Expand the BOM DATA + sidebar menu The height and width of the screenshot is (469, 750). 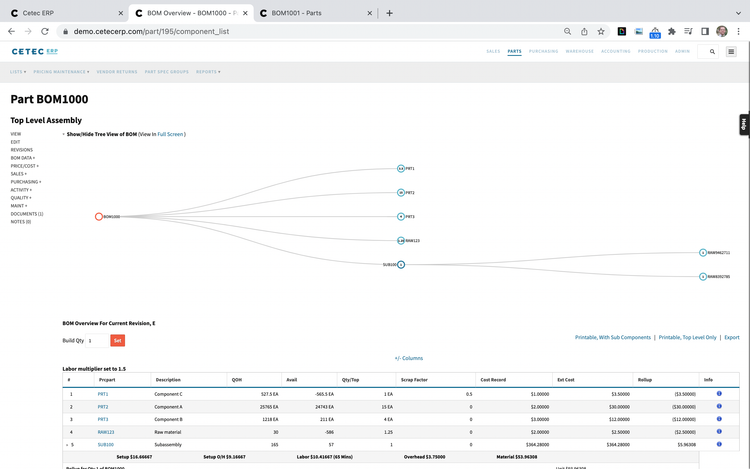(22, 158)
